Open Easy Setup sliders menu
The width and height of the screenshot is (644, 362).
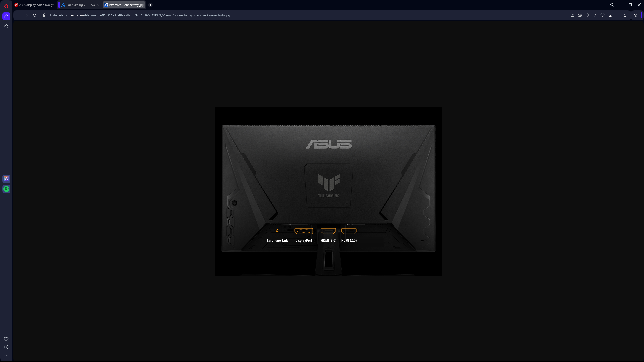(618, 15)
